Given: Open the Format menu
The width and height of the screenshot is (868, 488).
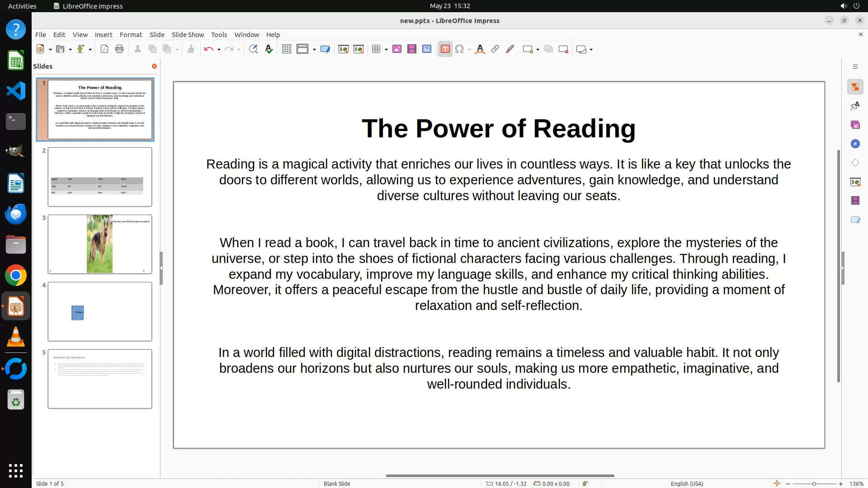Looking at the screenshot, I should tap(131, 34).
